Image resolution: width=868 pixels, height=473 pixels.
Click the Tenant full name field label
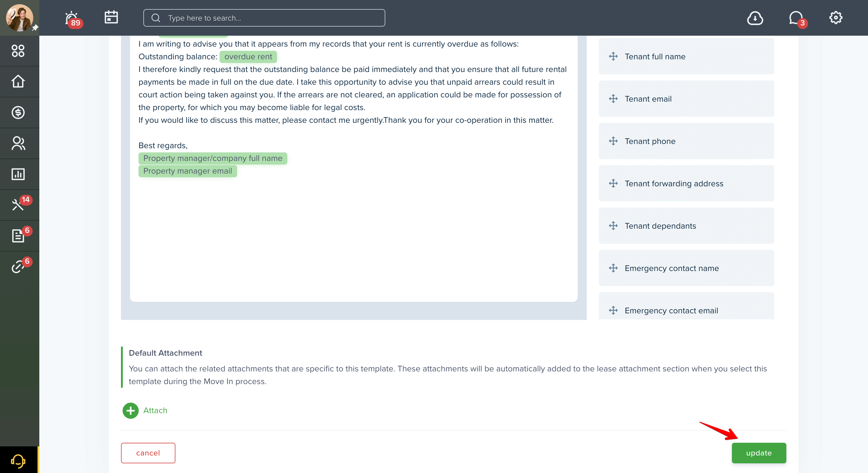click(x=655, y=57)
